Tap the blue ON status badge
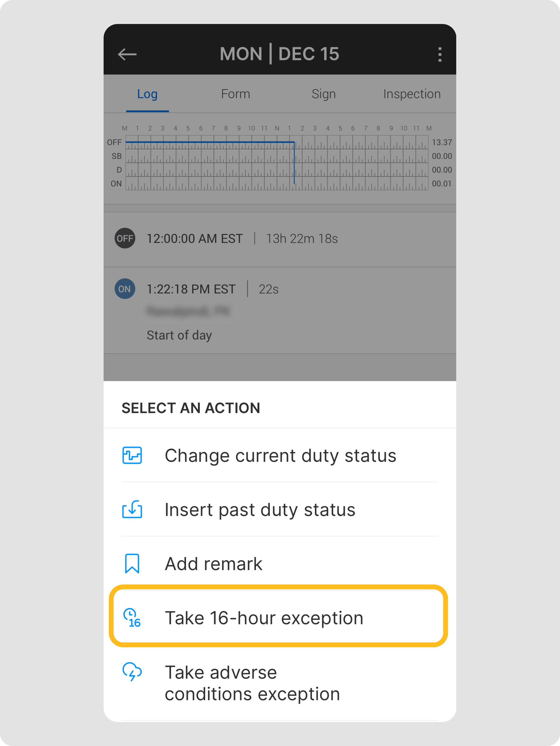Viewport: 560px width, 746px height. [125, 289]
